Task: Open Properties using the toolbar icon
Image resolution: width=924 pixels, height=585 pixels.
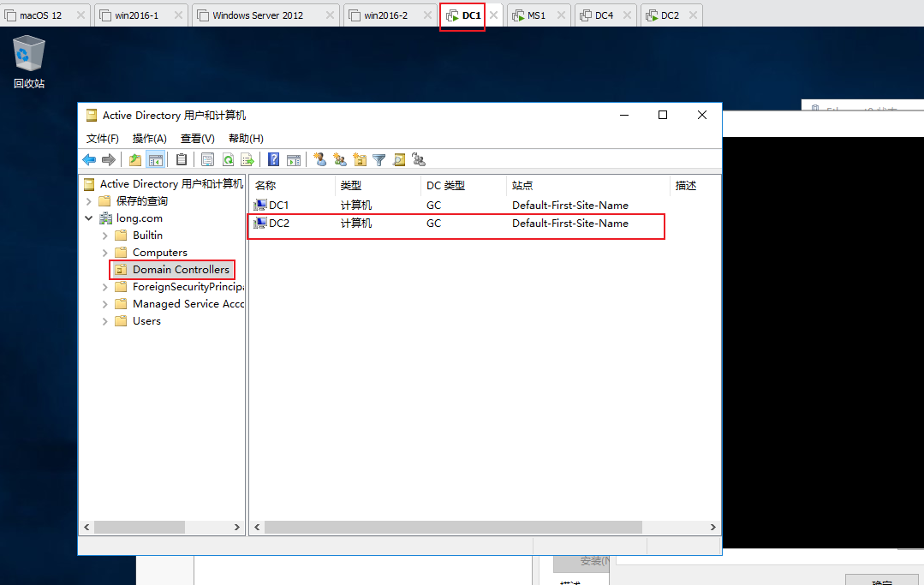Action: point(207,159)
